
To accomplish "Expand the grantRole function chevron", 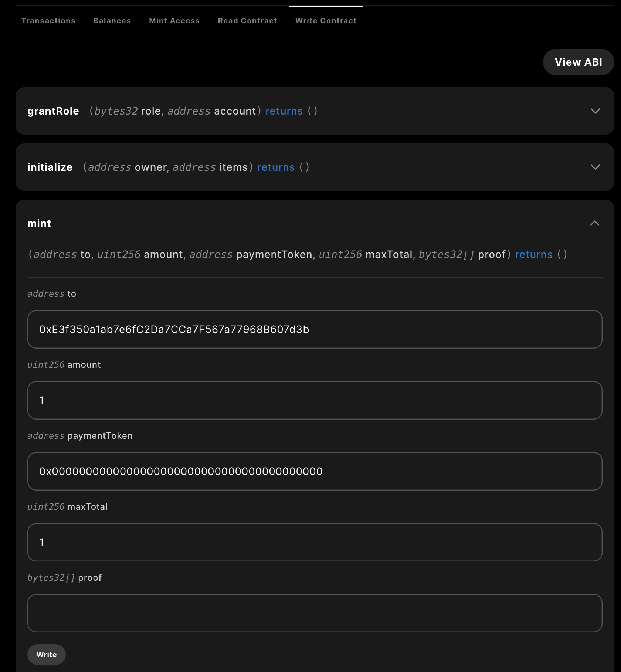I will [595, 111].
